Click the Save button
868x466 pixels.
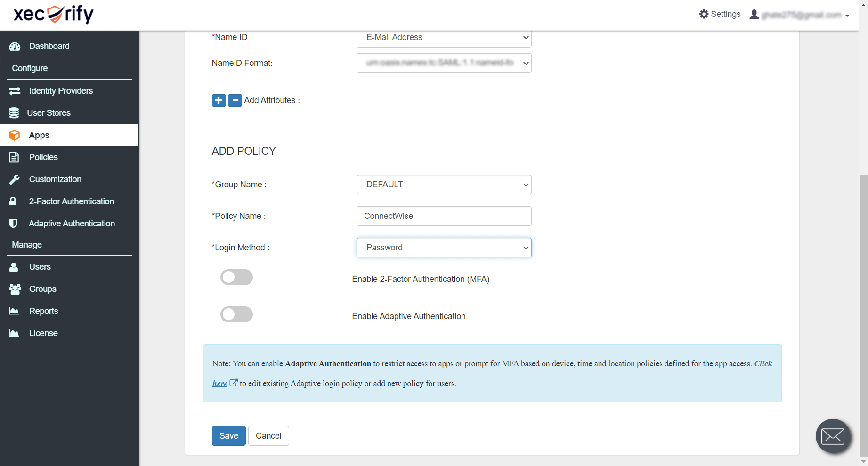pos(229,436)
